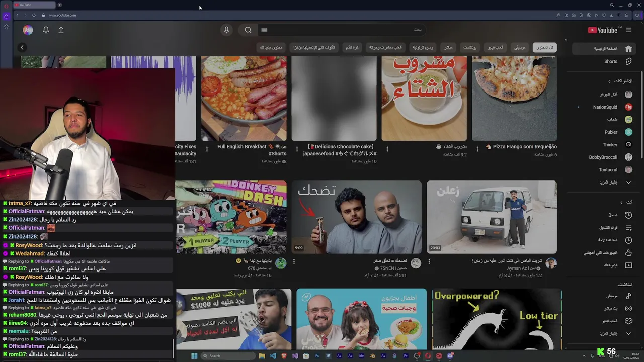Click the YouTube search input field
The image size is (644, 362).
(x=342, y=30)
